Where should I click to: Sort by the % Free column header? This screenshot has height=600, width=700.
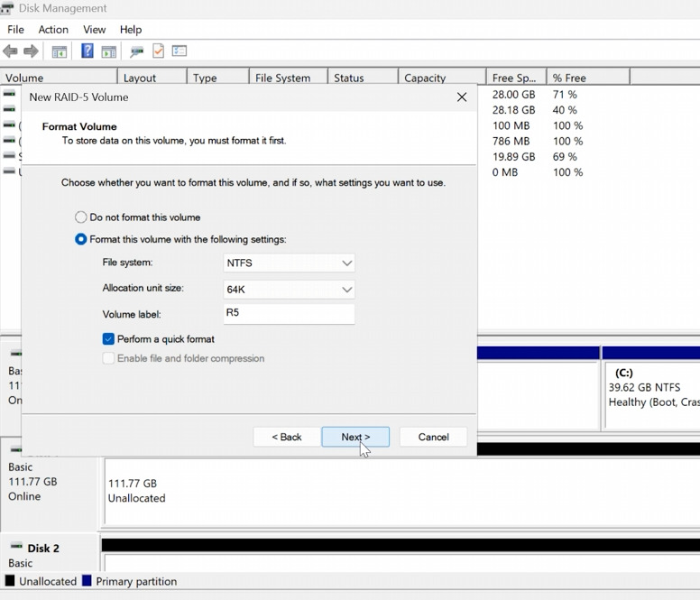pos(588,78)
